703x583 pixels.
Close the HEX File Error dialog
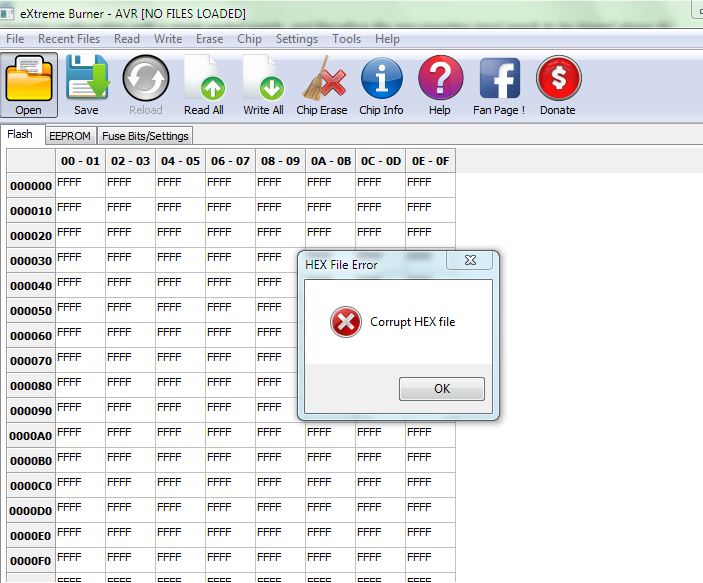pyautogui.click(x=470, y=260)
